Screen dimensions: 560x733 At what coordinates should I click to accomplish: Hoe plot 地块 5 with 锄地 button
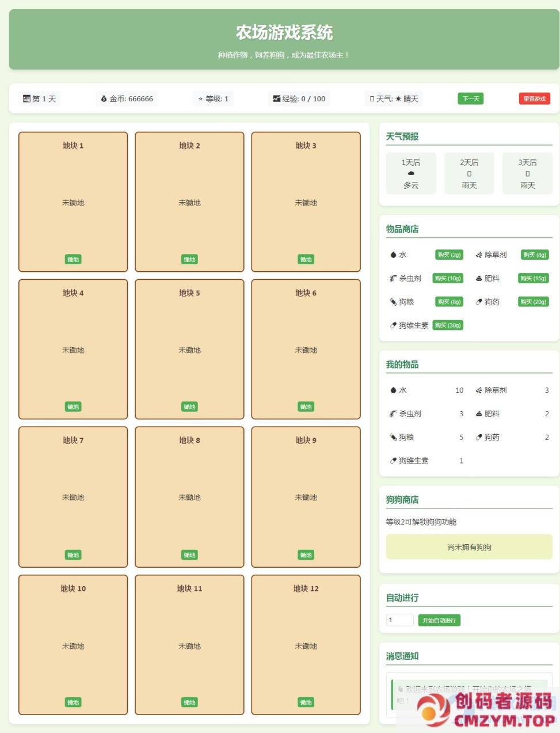tap(189, 407)
